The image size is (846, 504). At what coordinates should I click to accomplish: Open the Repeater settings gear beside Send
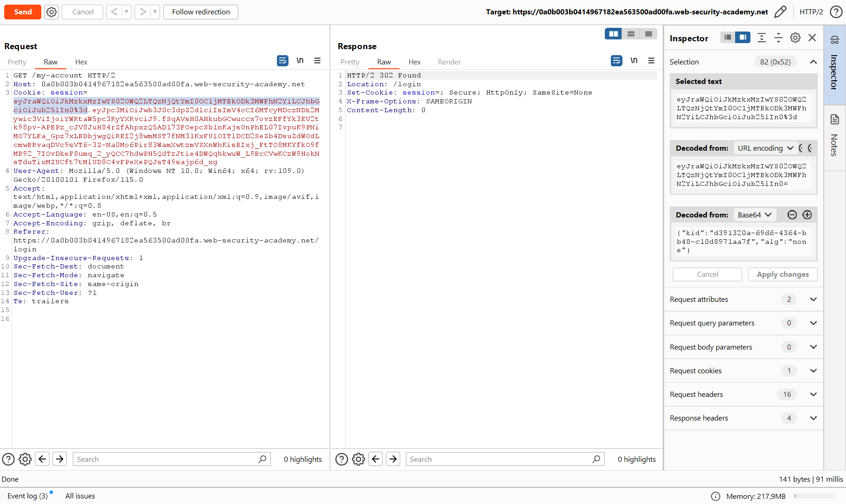pyautogui.click(x=51, y=12)
